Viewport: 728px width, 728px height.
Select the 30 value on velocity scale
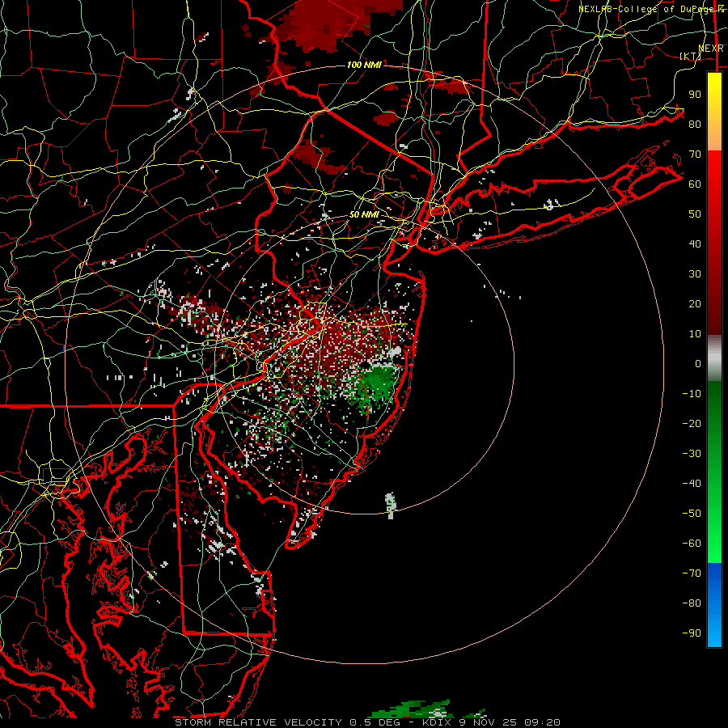(695, 274)
